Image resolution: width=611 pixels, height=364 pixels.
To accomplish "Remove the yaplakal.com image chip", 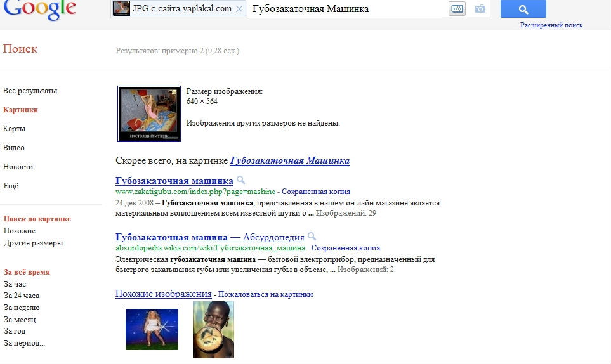I will 239,9.
